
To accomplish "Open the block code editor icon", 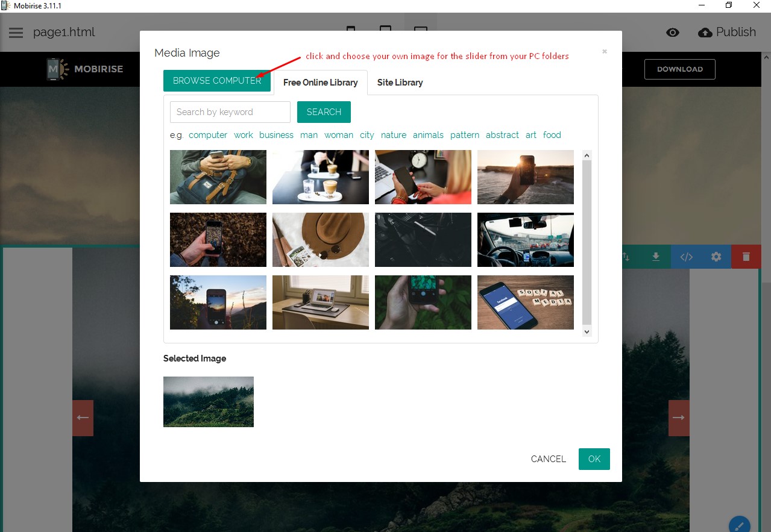I will pyautogui.click(x=686, y=257).
